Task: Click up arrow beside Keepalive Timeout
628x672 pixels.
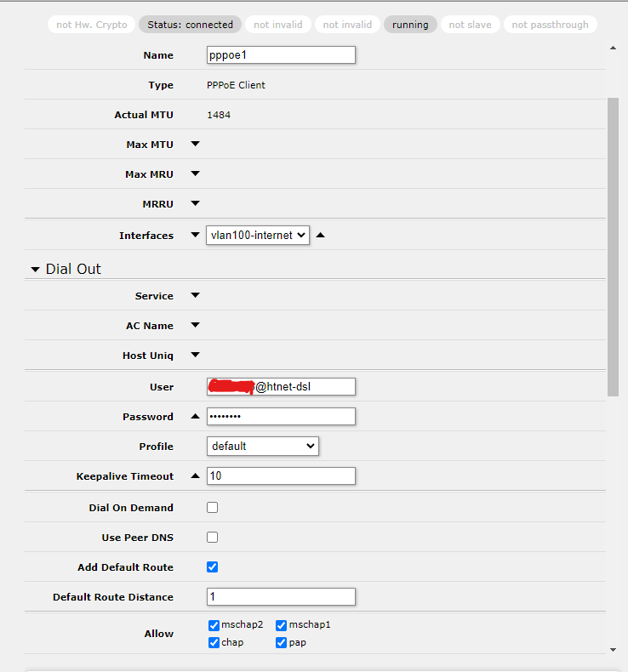Action: click(x=195, y=476)
